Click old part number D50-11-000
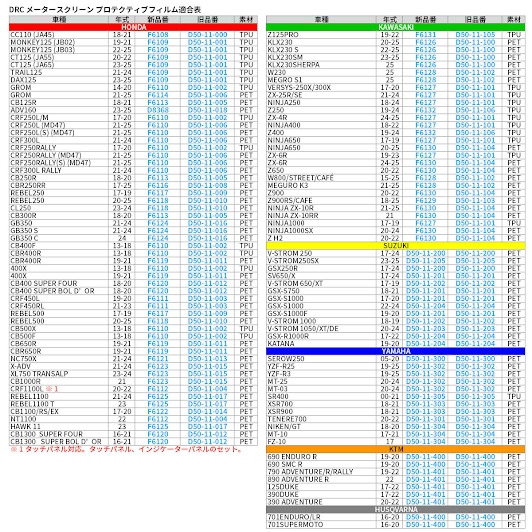The height and width of the screenshot is (532, 532). point(207,35)
